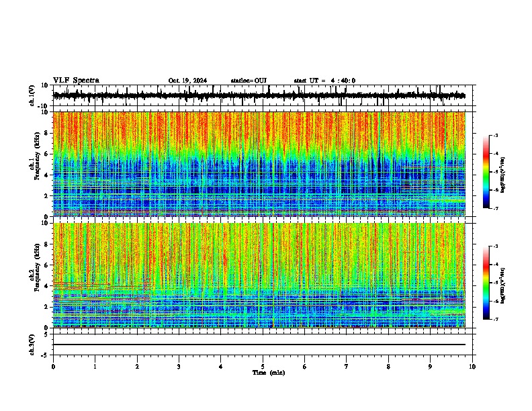Click the ch.1 Frequency (kHz) axis label
Image resolution: width=532 pixels, height=411 pixels.
pos(35,155)
